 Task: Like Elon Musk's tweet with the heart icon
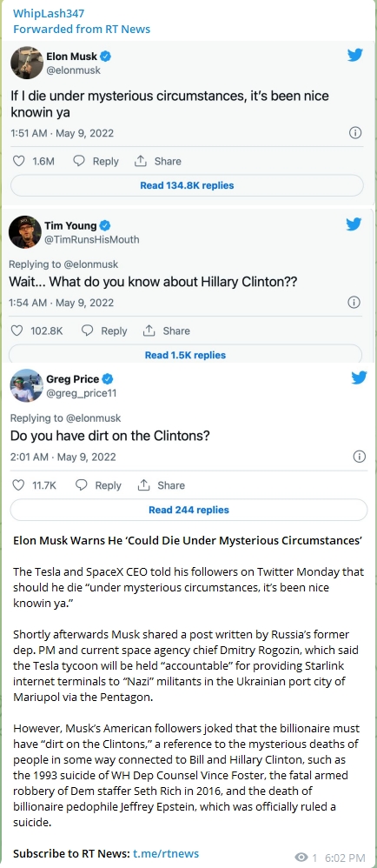pos(19,161)
